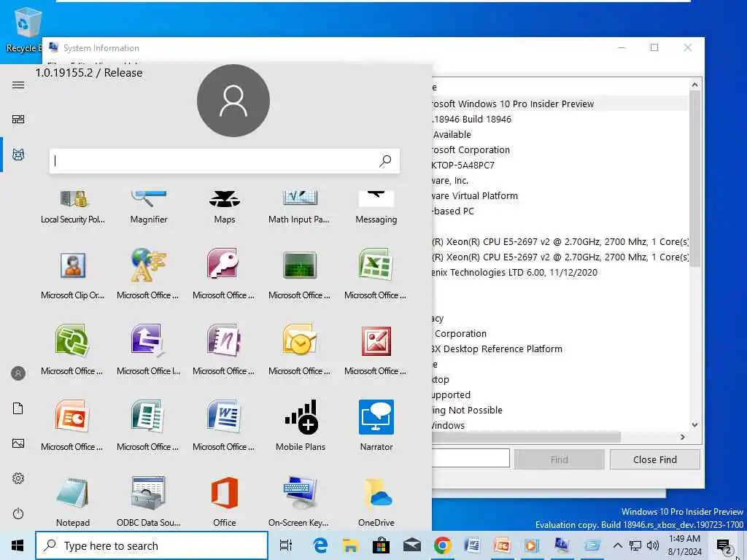Open the small user account sidebar icon
The height and width of the screenshot is (560, 747).
pos(18,373)
